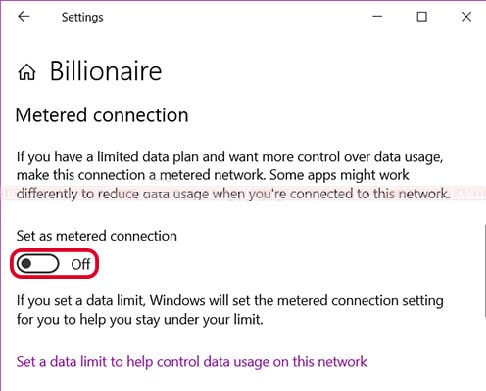Screen dimensions: 486x391
Task: Select the Billionaire network name heading
Action: [106, 71]
